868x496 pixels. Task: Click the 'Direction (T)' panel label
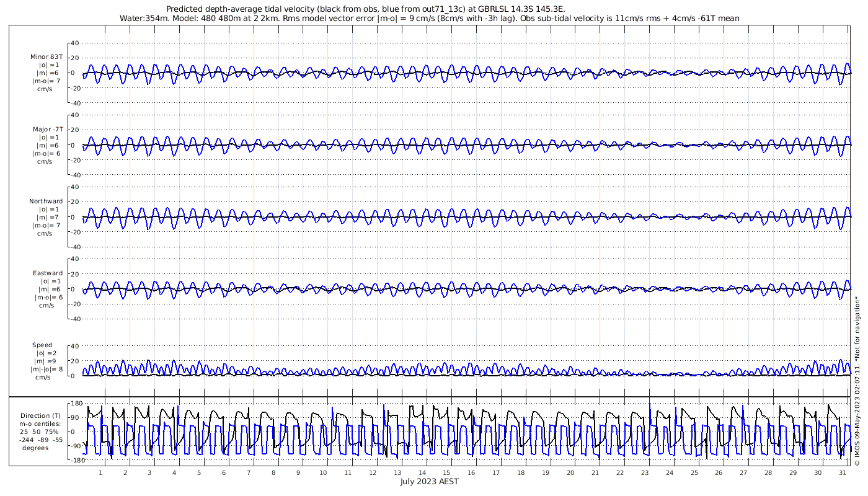pos(40,415)
